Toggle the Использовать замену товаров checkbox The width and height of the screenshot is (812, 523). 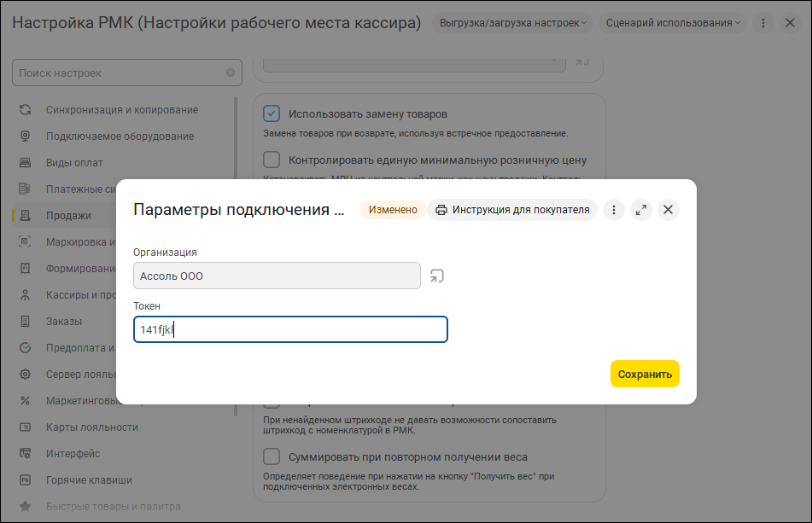272,113
